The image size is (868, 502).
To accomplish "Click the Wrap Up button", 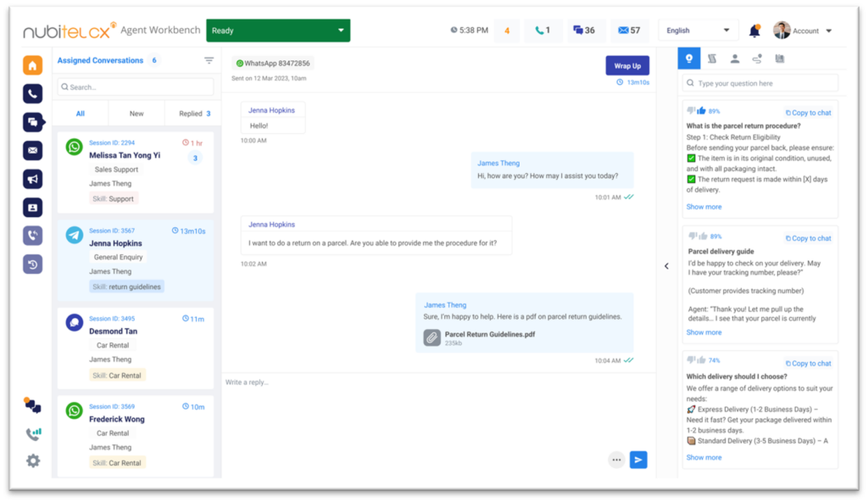I will coord(627,65).
